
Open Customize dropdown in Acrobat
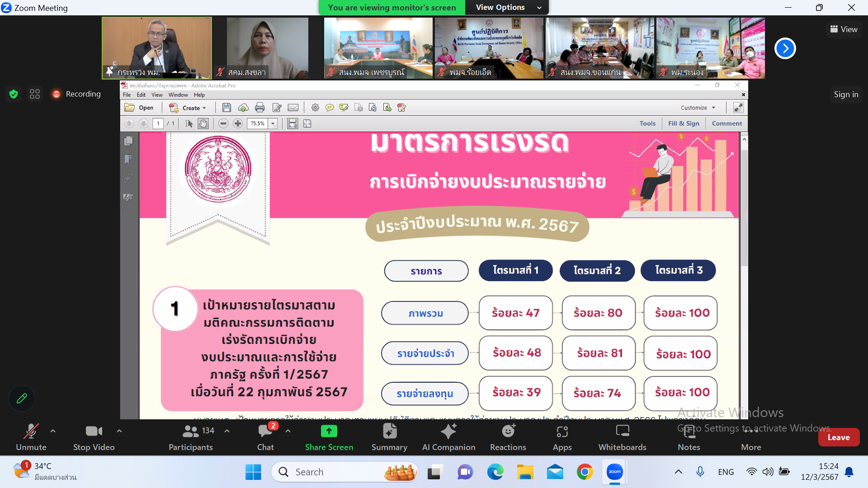[698, 108]
